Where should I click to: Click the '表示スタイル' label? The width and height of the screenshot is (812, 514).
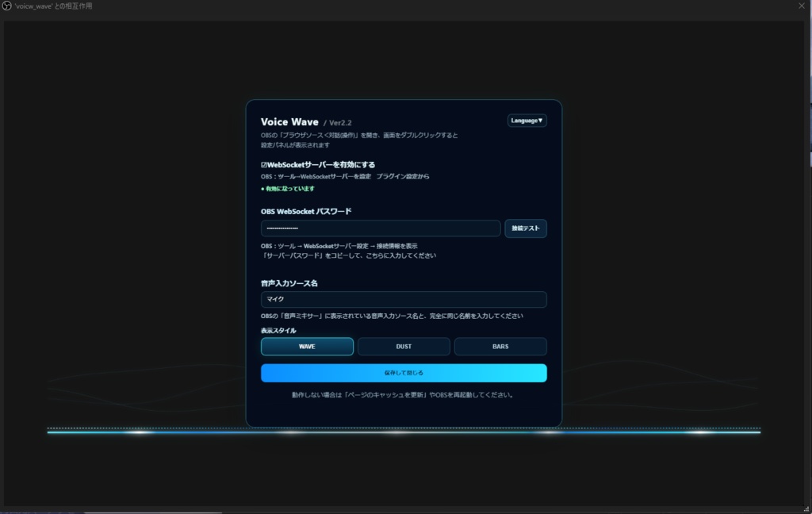(278, 331)
